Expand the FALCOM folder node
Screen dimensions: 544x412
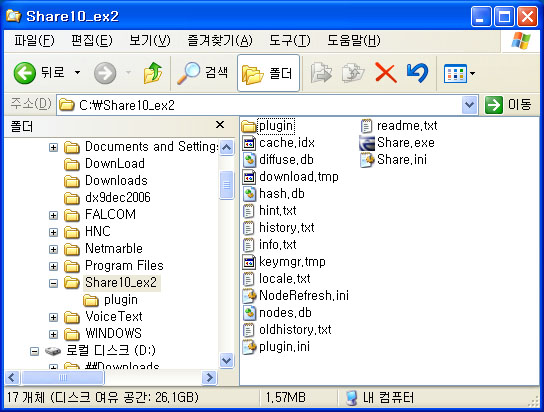(53, 215)
